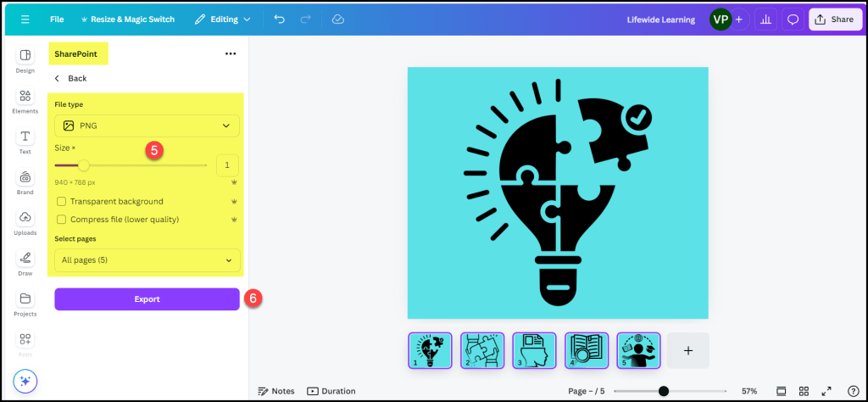Enable Transparent background checkbox
Image resolution: width=868 pixels, height=402 pixels.
pyautogui.click(x=61, y=202)
